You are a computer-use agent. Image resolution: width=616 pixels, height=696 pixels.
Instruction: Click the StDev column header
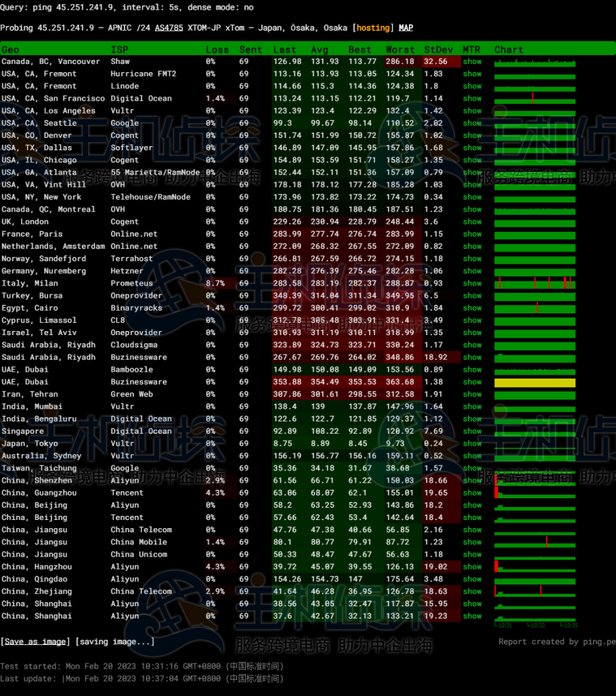point(435,50)
